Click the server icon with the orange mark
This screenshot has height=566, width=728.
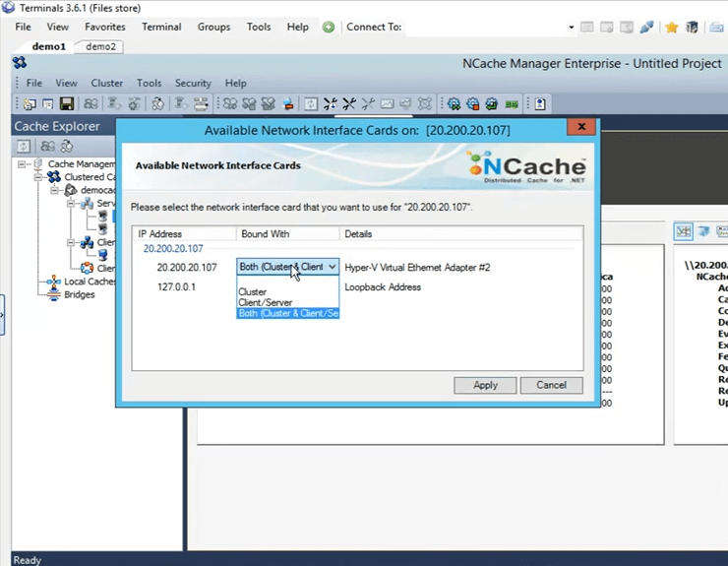point(288,103)
